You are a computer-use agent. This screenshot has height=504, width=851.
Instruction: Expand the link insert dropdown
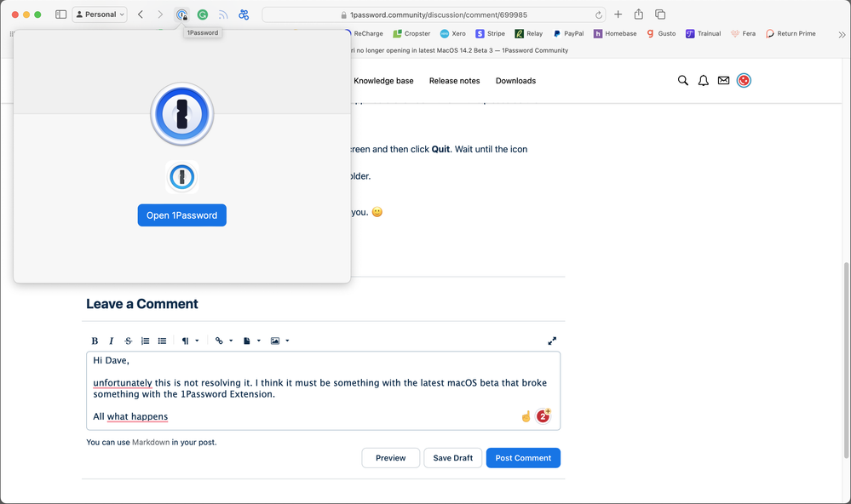[x=223, y=341]
